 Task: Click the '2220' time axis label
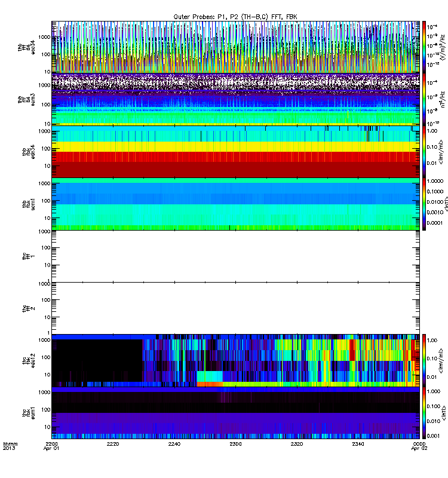113,444
